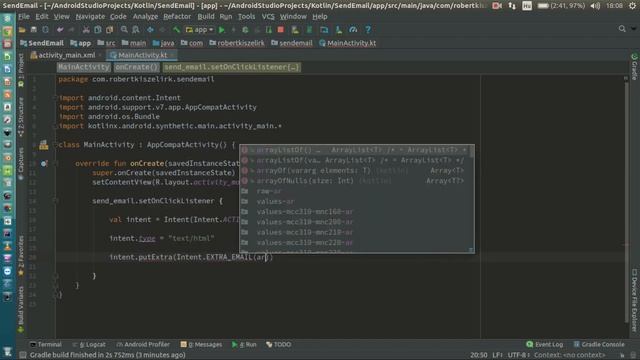640x360 pixels.
Task: Open the LF line separator selector
Action: (497, 355)
